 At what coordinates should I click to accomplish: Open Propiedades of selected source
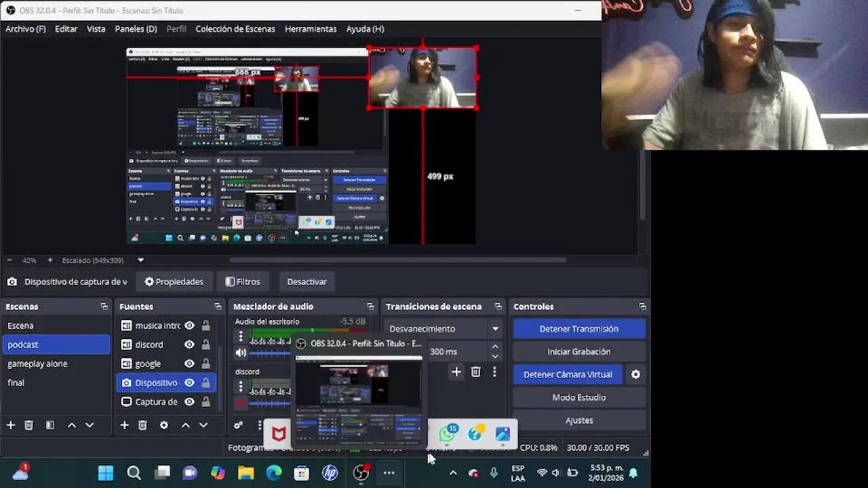(174, 281)
